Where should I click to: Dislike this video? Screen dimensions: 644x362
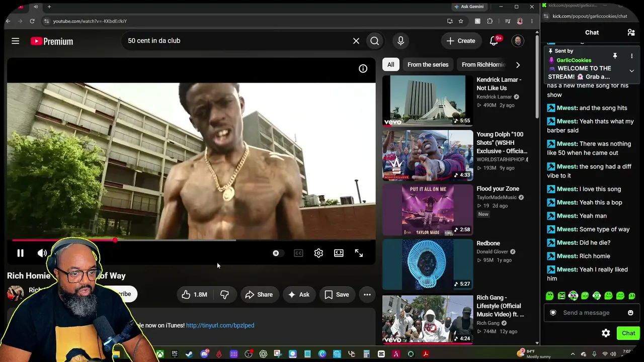224,295
